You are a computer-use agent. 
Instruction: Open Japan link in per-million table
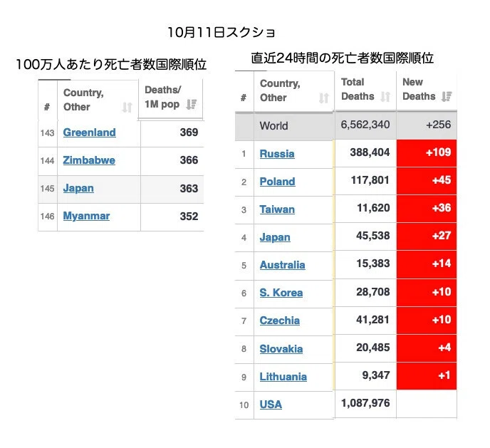pyautogui.click(x=78, y=188)
